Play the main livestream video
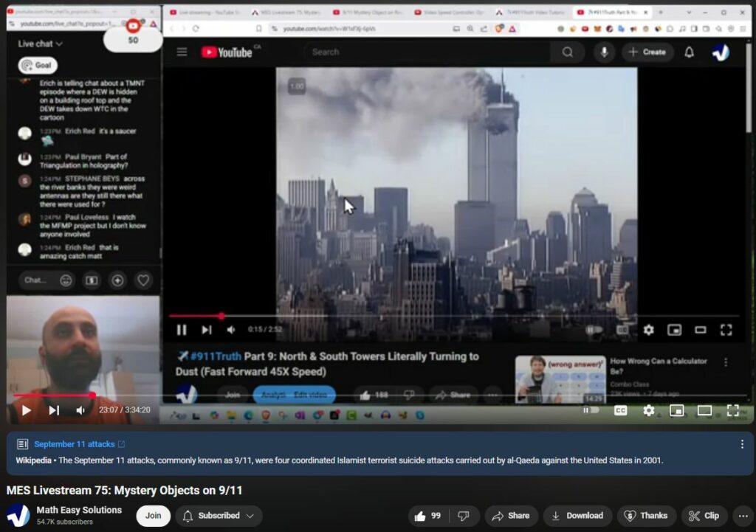Screen dimensions: 756x532 click(26, 410)
